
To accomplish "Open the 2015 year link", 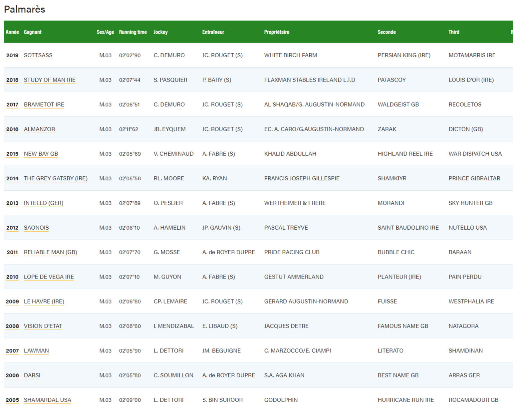I will pos(12,154).
